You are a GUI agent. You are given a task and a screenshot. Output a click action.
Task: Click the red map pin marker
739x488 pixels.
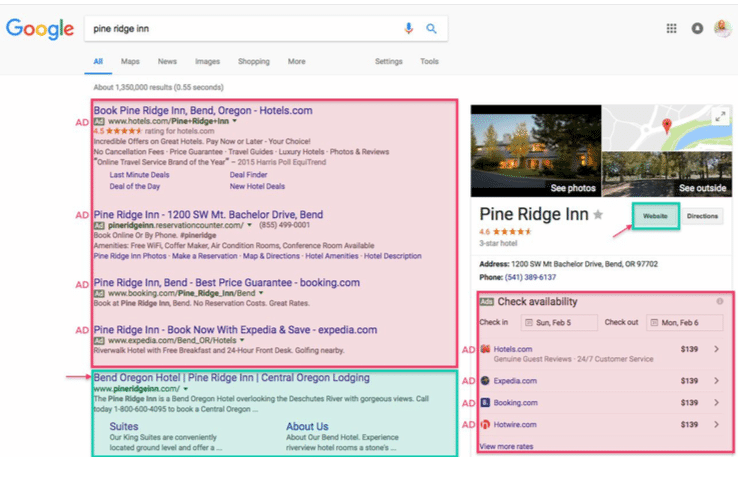[666, 125]
